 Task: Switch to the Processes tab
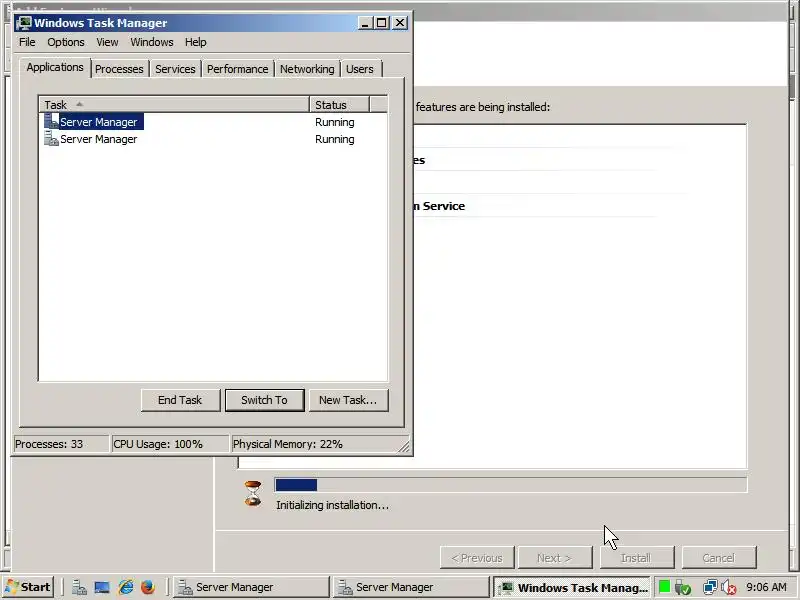coord(119,69)
